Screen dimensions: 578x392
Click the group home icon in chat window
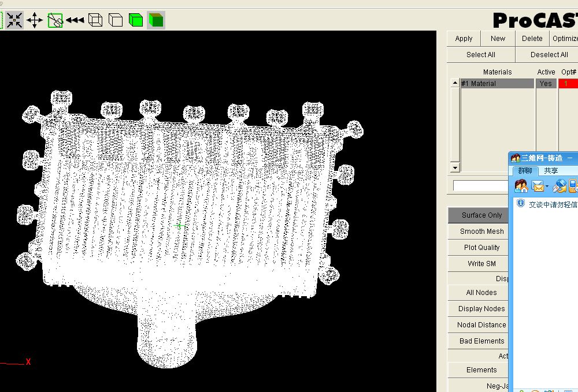pyautogui.click(x=521, y=186)
